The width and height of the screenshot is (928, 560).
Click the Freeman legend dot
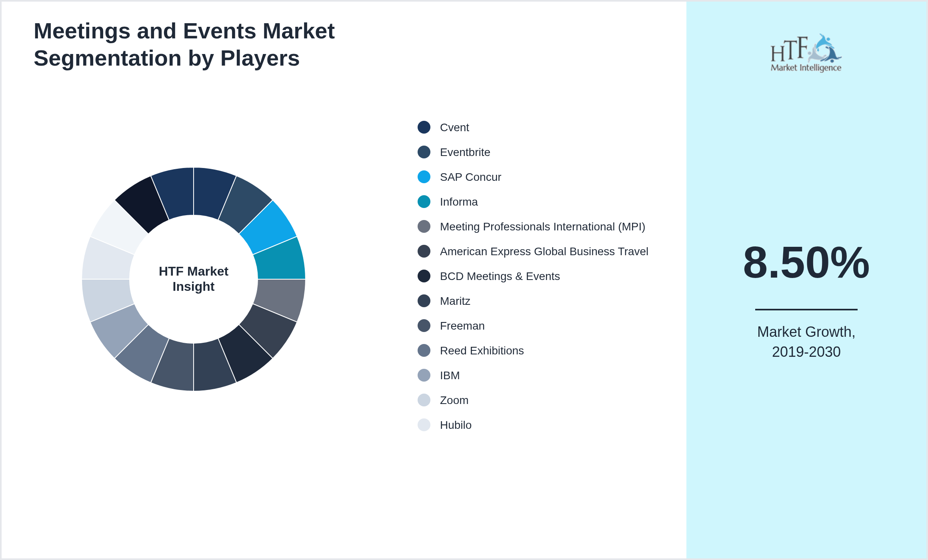tap(424, 326)
